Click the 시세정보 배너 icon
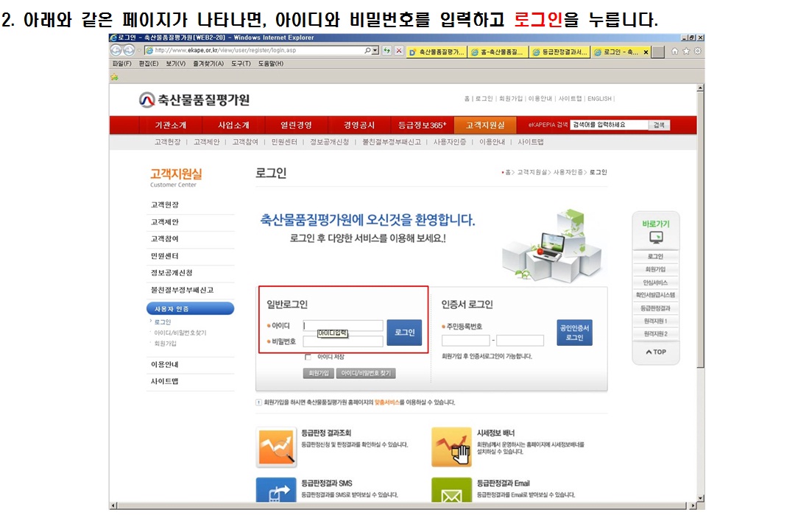Viewport: 812px width, 515px height. [451, 447]
